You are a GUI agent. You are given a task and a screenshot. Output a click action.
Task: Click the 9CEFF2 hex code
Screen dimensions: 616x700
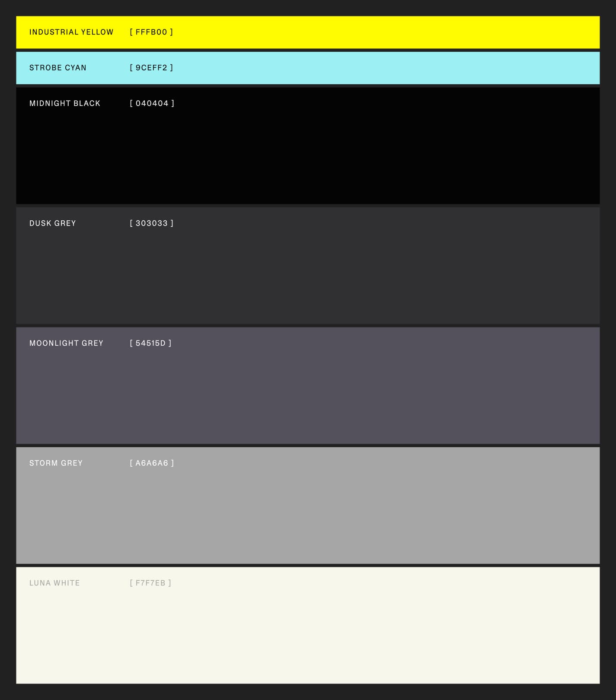tap(151, 68)
